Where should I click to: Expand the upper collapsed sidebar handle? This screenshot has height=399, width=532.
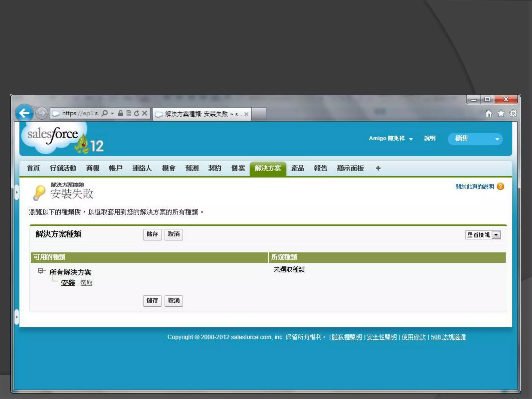[17, 192]
